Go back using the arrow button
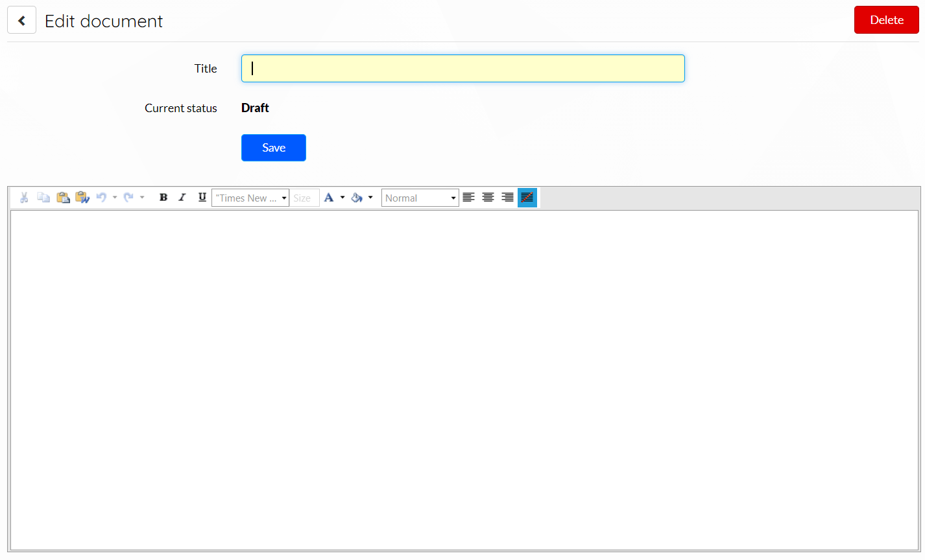925x560 pixels. tap(21, 20)
